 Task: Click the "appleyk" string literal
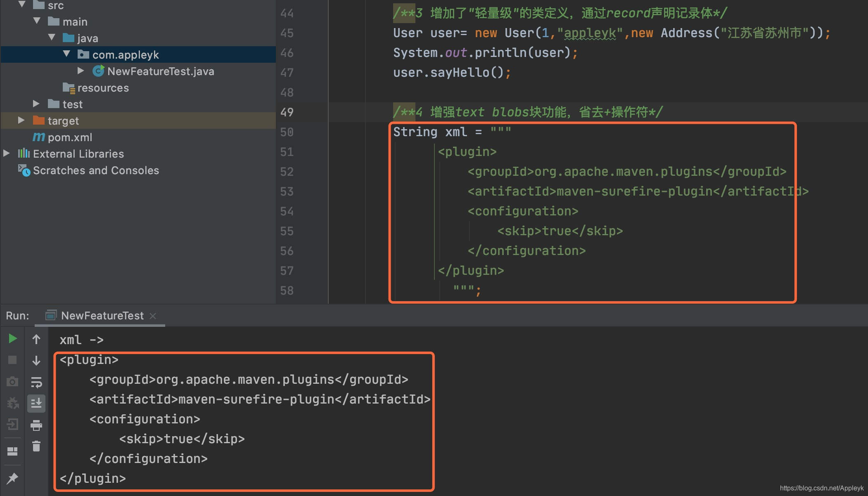tap(590, 33)
